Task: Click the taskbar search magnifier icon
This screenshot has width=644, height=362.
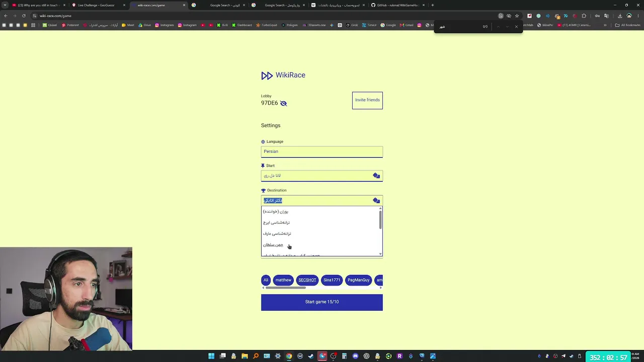Action: [x=256, y=356]
